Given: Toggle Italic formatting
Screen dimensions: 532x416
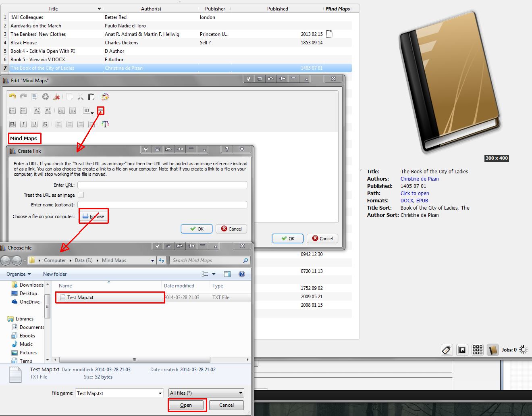Looking at the screenshot, I should pos(23,124).
